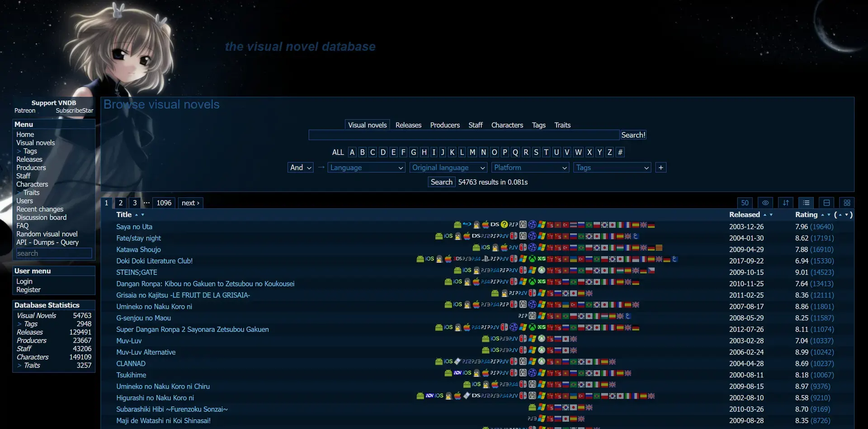Click the Apple icon in the Dangan Ronpa row
This screenshot has height=429, width=868.
(x=476, y=282)
